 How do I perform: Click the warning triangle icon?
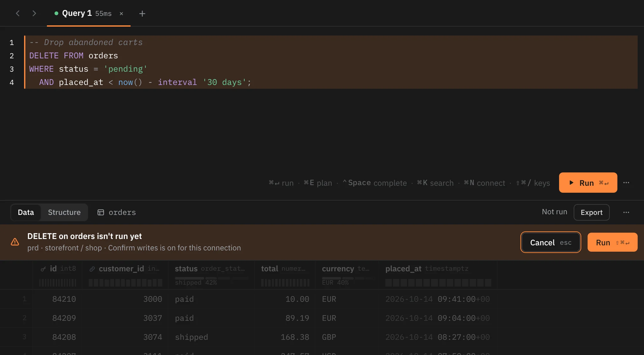point(15,242)
